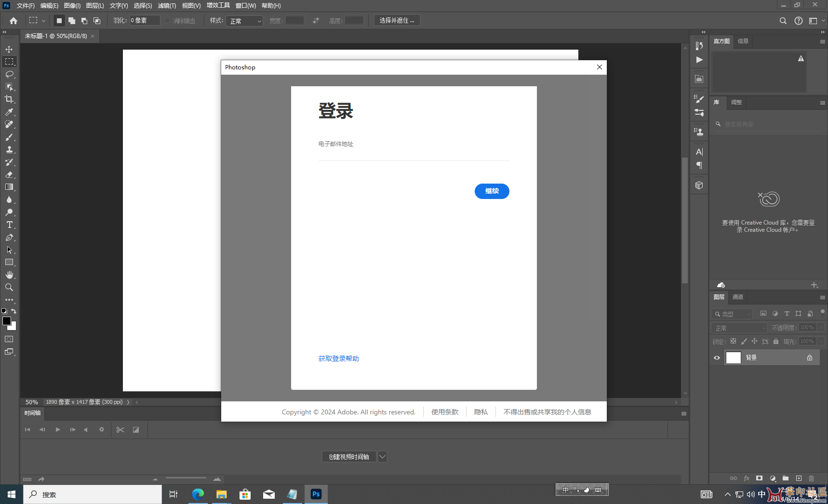The height and width of the screenshot is (504, 828).
Task: Click the 创建视频时间轴 button
Action: [349, 457]
